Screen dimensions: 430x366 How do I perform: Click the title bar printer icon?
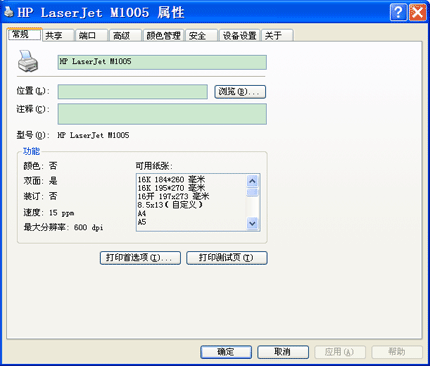pos(9,12)
